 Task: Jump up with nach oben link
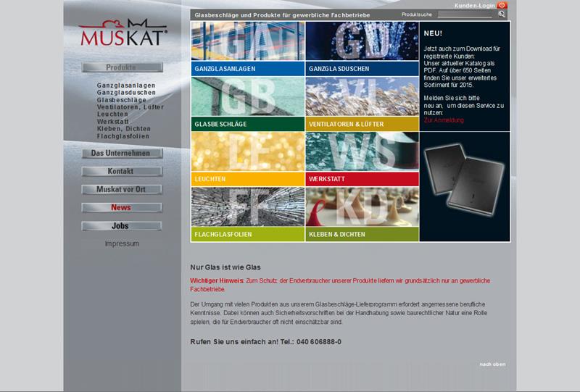pyautogui.click(x=492, y=364)
